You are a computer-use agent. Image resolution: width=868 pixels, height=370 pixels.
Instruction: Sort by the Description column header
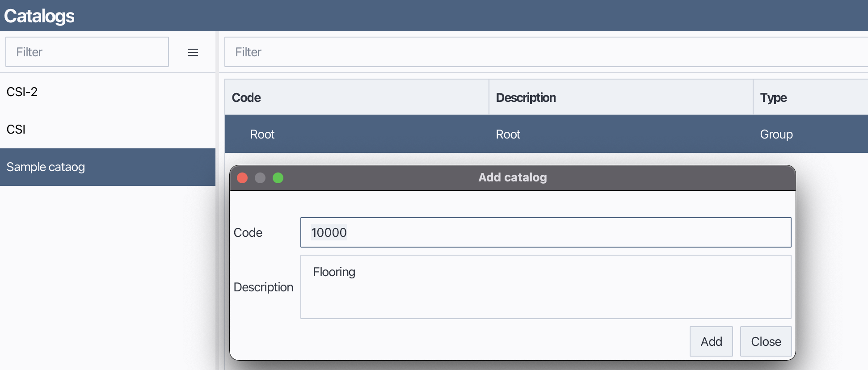pyautogui.click(x=621, y=97)
